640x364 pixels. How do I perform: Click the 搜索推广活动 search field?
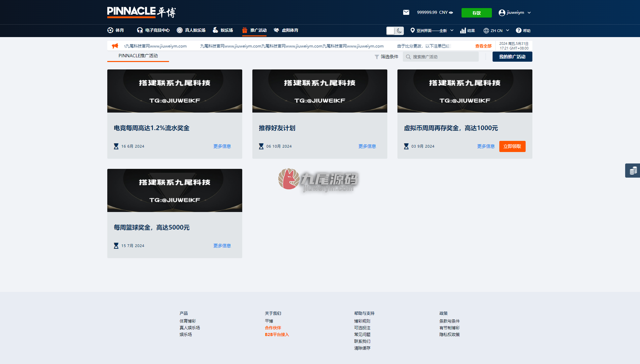441,57
